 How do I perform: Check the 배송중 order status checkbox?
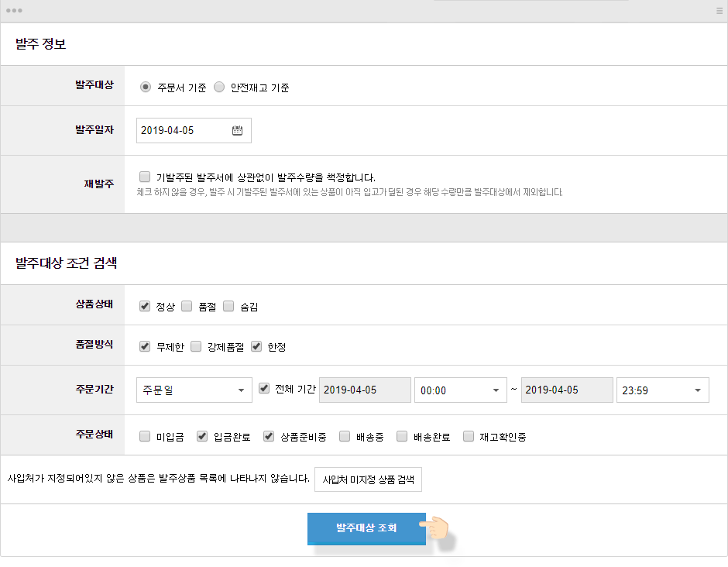[x=345, y=436]
